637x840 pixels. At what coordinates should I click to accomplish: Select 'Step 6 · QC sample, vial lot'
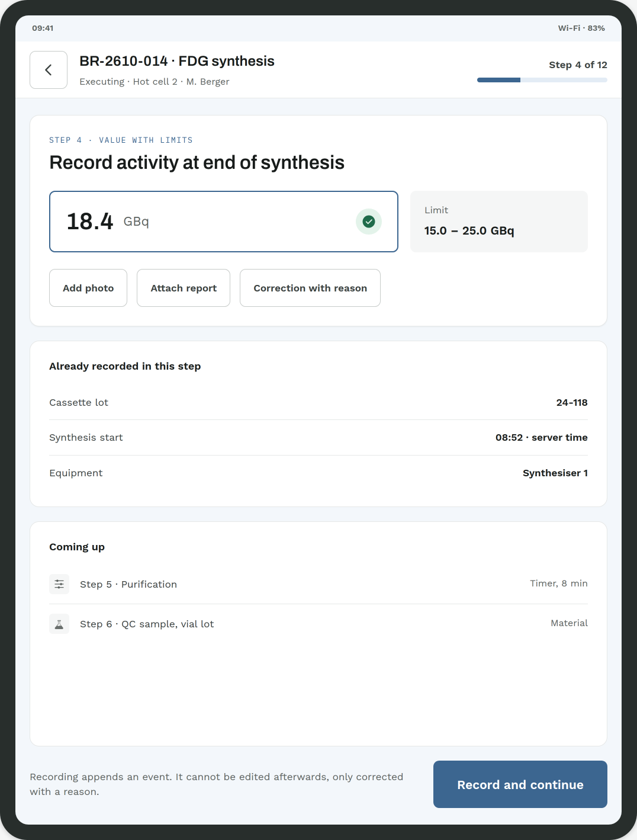[x=318, y=624]
